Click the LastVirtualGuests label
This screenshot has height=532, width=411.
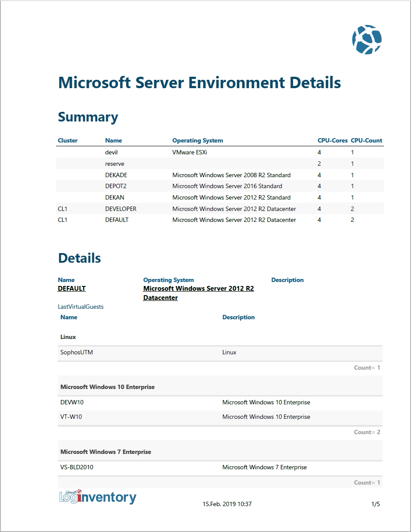coord(81,307)
